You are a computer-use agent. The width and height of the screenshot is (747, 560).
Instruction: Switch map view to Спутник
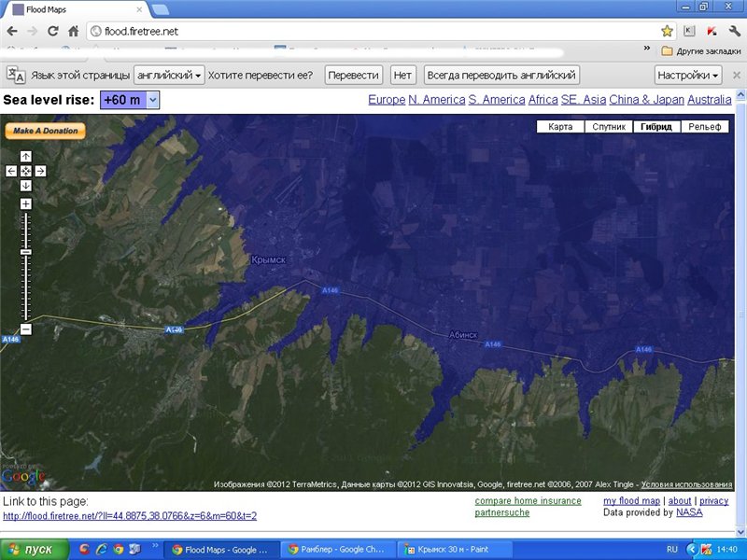click(609, 127)
